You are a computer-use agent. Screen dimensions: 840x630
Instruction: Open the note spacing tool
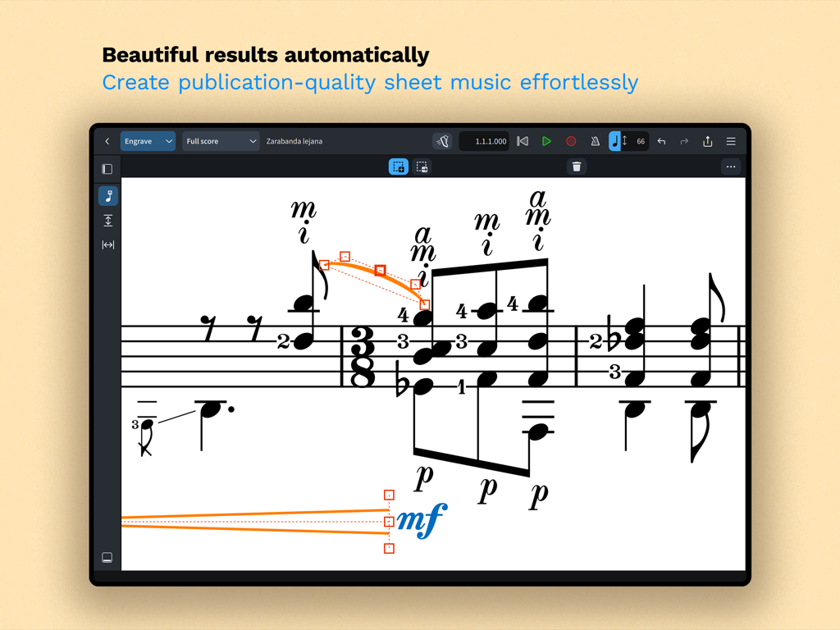[x=107, y=244]
